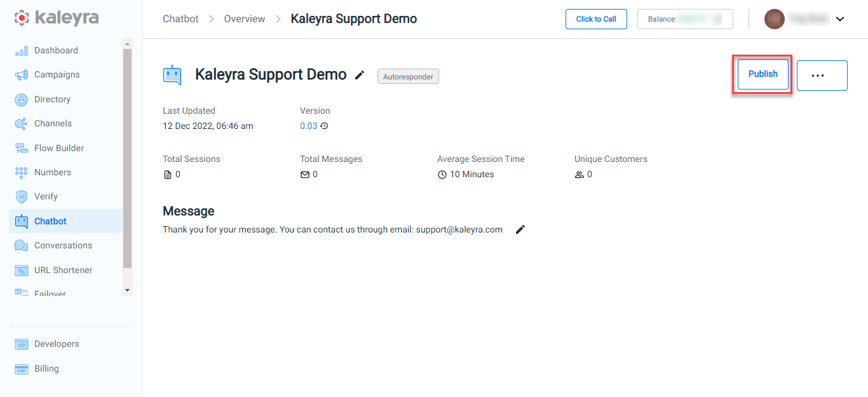Screen dimensions: 868x397
Task: Click the URL Shortener link icon
Action: tap(22, 271)
